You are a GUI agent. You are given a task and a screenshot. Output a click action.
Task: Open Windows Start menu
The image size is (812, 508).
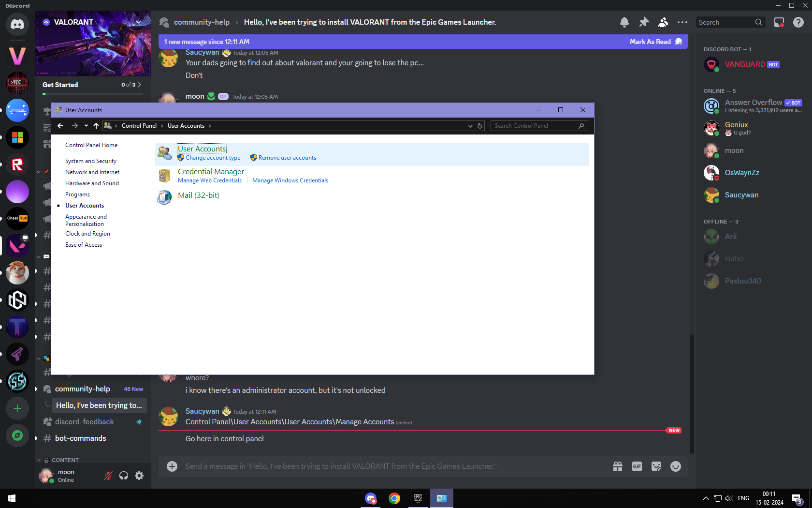point(12,498)
